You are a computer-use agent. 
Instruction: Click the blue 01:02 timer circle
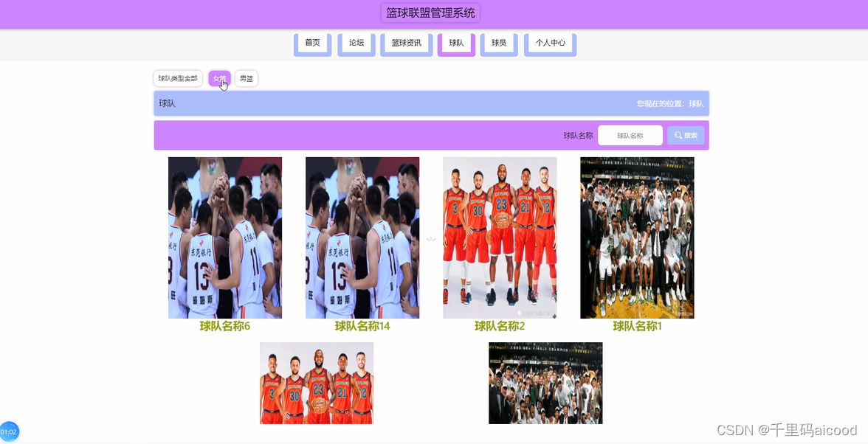point(9,431)
